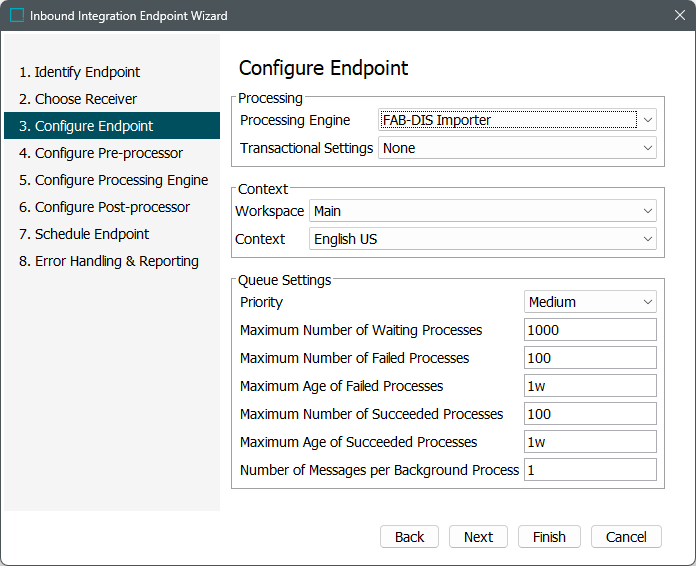Click the Maximum Number of Waiting Processes field
This screenshot has width=696, height=566.
(x=590, y=330)
